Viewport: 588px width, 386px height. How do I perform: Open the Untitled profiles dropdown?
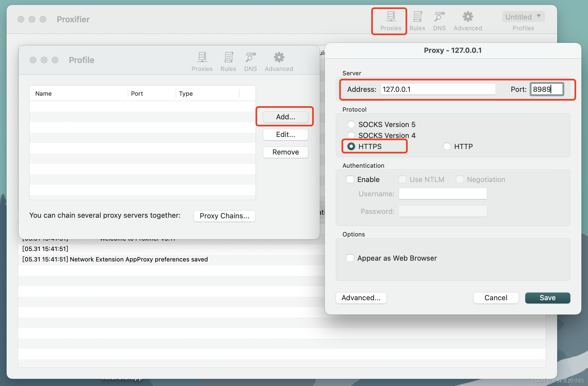pos(523,17)
